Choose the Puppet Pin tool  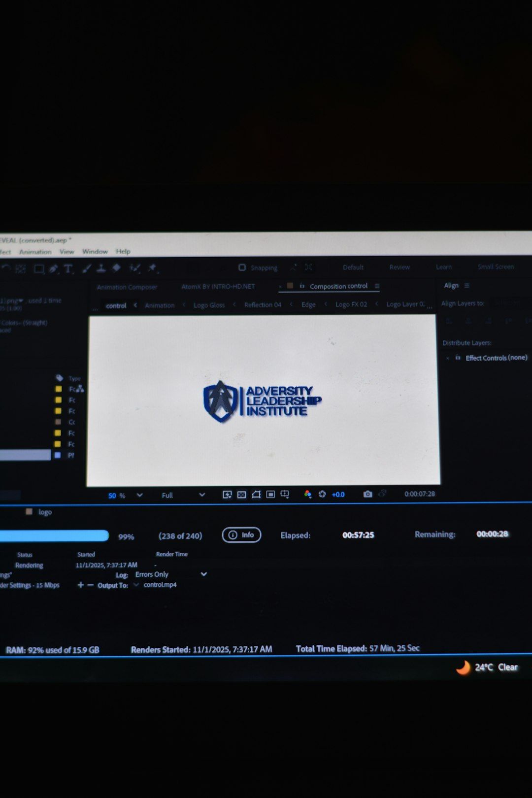(x=152, y=268)
